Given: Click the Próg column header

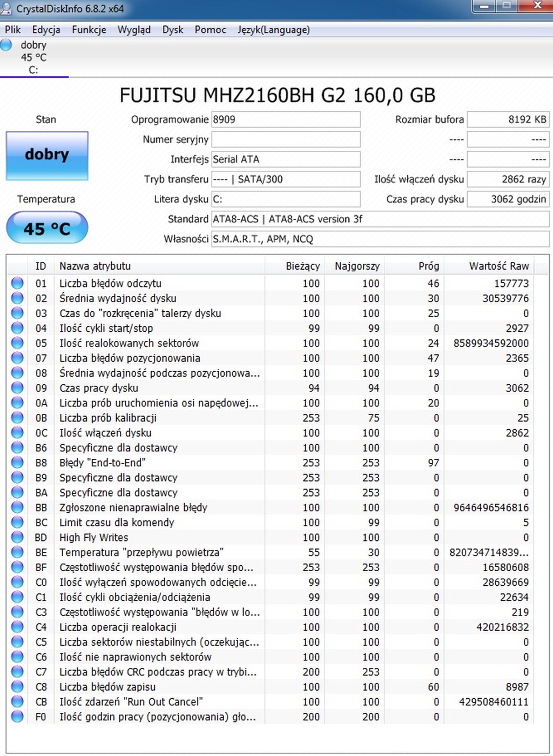Looking at the screenshot, I should (414, 266).
